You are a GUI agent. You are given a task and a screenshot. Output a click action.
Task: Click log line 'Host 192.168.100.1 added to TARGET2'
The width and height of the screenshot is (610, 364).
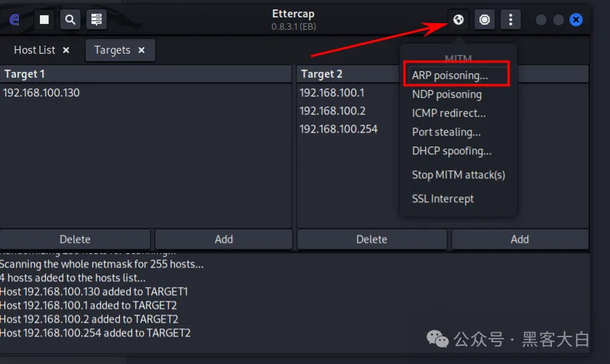click(x=88, y=305)
